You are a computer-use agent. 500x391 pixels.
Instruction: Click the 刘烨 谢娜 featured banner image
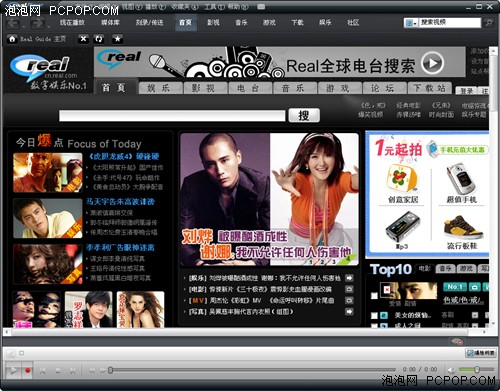click(269, 199)
